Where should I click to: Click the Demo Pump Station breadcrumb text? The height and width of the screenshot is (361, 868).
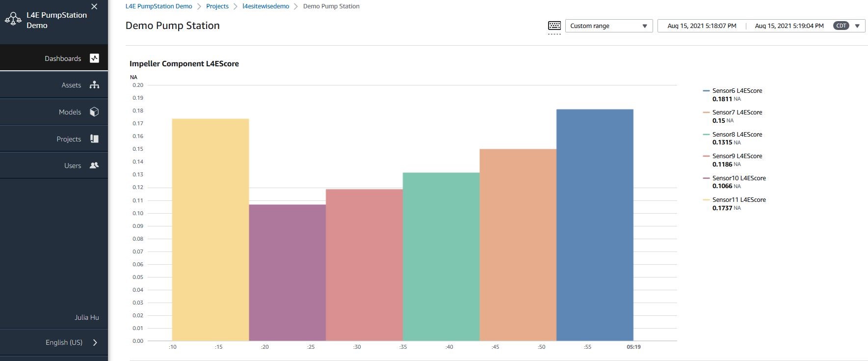click(x=331, y=6)
